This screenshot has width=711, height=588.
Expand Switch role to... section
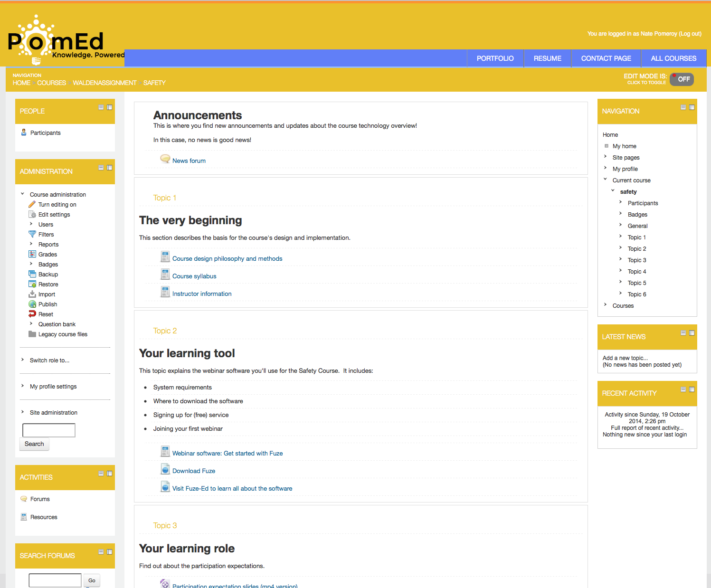click(23, 360)
